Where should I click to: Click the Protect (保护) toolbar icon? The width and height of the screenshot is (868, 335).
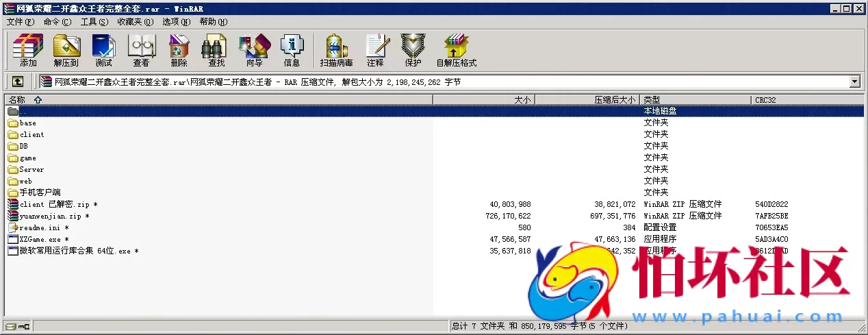[x=413, y=51]
